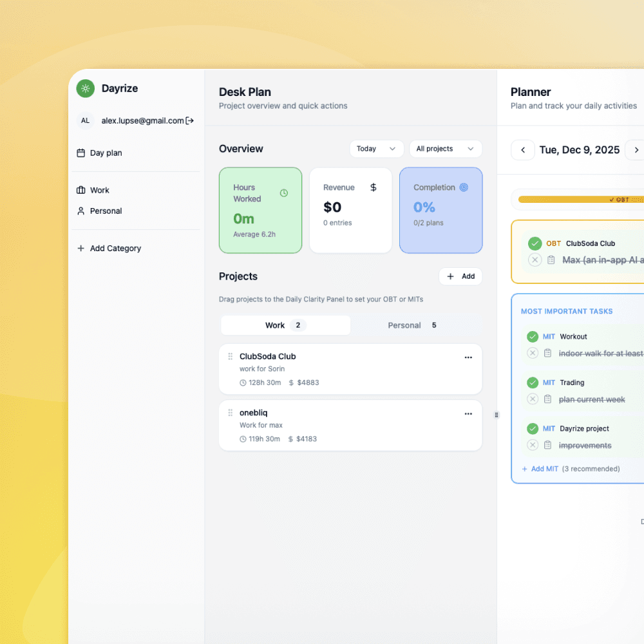Image resolution: width=644 pixels, height=644 pixels.
Task: Click the target icon in Completion card
Action: [x=464, y=187]
